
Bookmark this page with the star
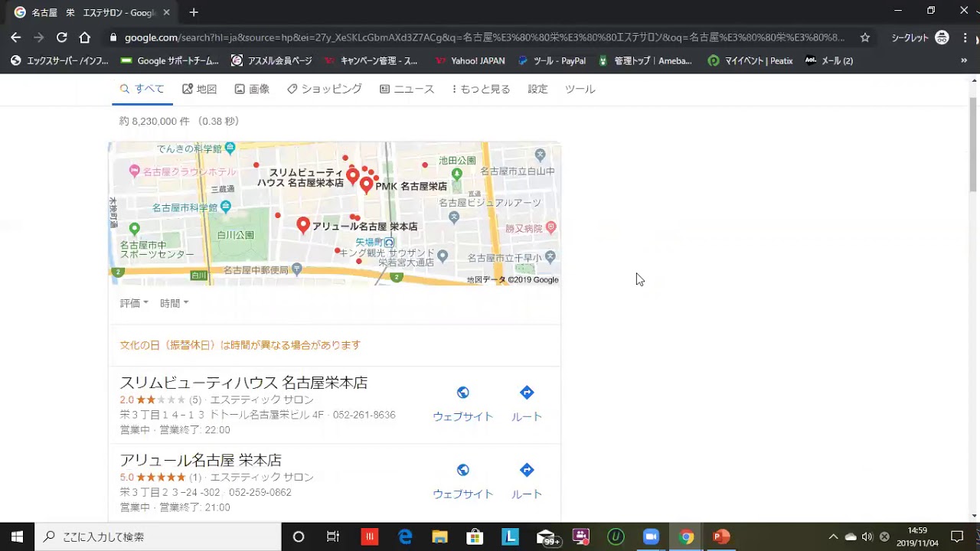pyautogui.click(x=865, y=37)
